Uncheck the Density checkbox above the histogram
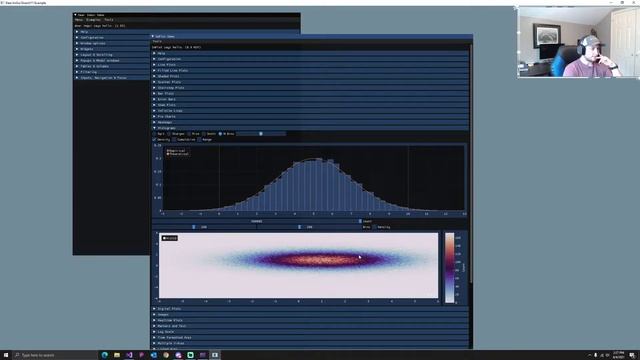Viewport: 640px width, 360px height. (x=155, y=140)
